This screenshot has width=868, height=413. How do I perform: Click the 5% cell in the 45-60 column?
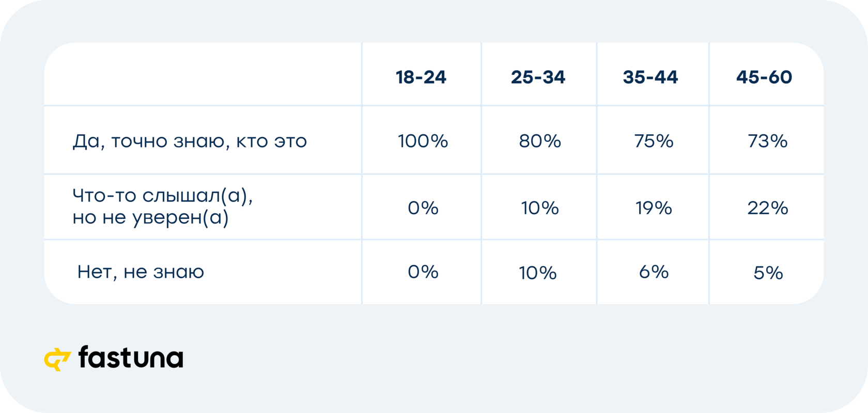click(x=768, y=273)
